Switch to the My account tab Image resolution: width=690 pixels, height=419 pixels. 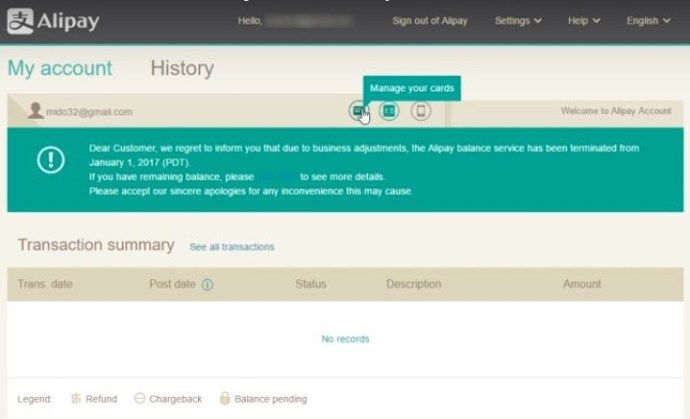click(x=60, y=69)
